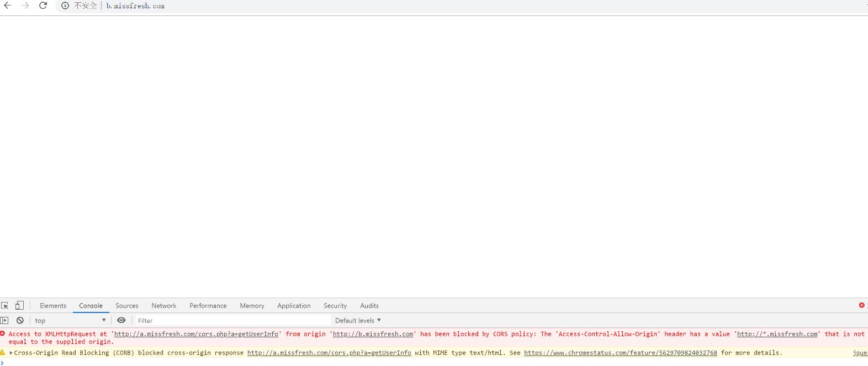The image size is (868, 366).
Task: Open the b.missfresh.com origin link in error
Action: (x=373, y=334)
